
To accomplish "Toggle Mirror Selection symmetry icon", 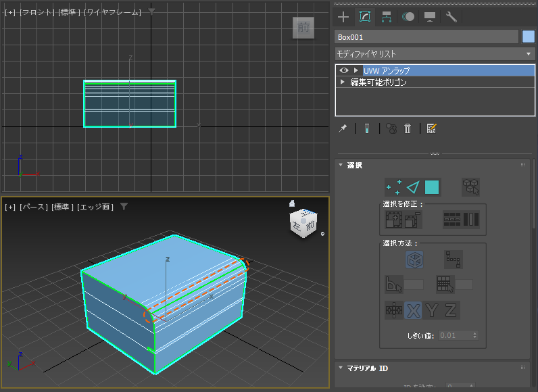I will pos(394,310).
